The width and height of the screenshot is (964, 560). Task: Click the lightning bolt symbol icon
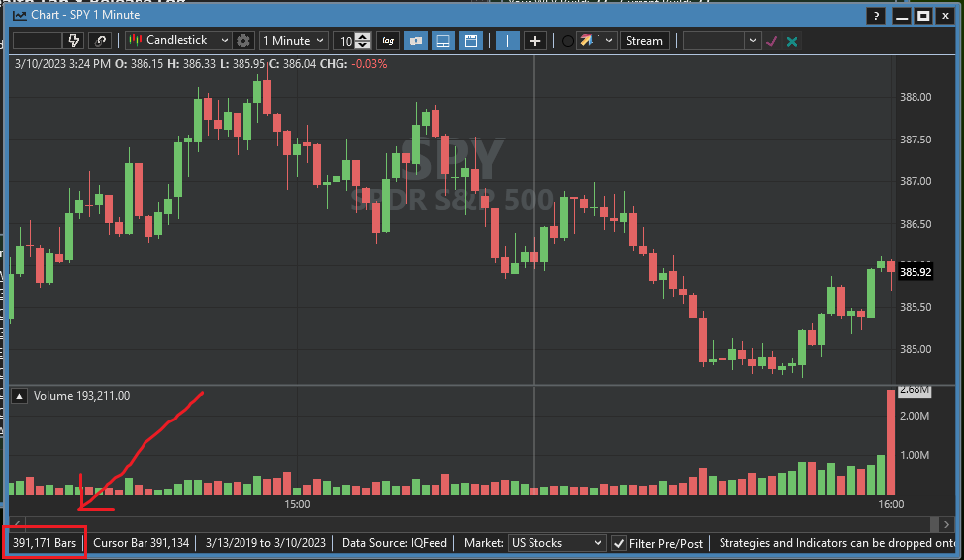[x=74, y=41]
